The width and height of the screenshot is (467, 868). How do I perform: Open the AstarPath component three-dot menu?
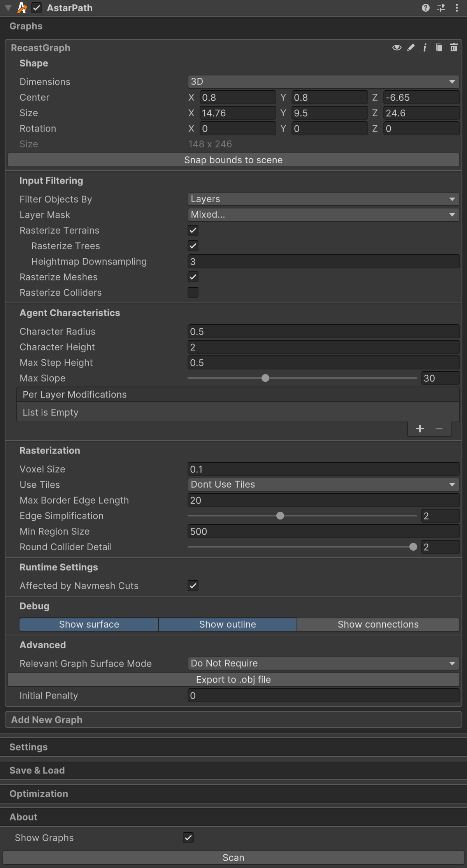tap(456, 8)
